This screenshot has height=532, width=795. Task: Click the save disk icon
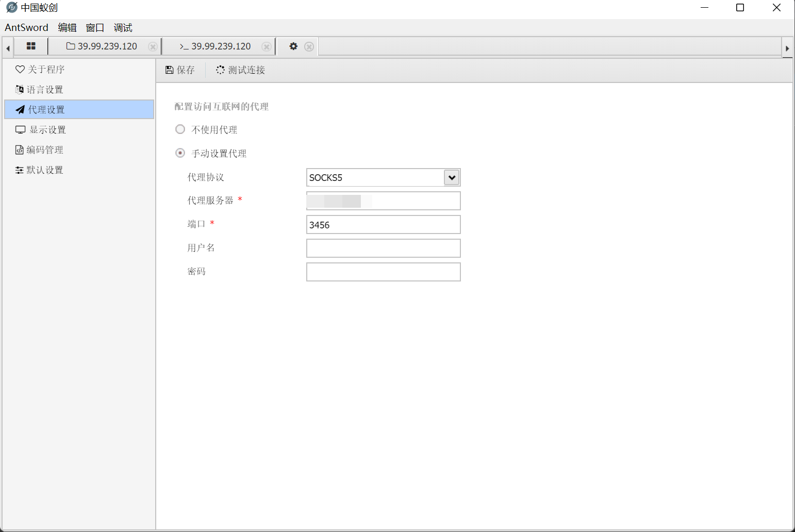pos(169,70)
